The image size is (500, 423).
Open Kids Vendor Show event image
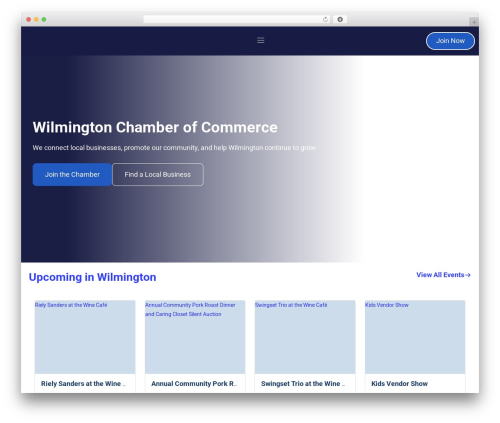point(415,337)
